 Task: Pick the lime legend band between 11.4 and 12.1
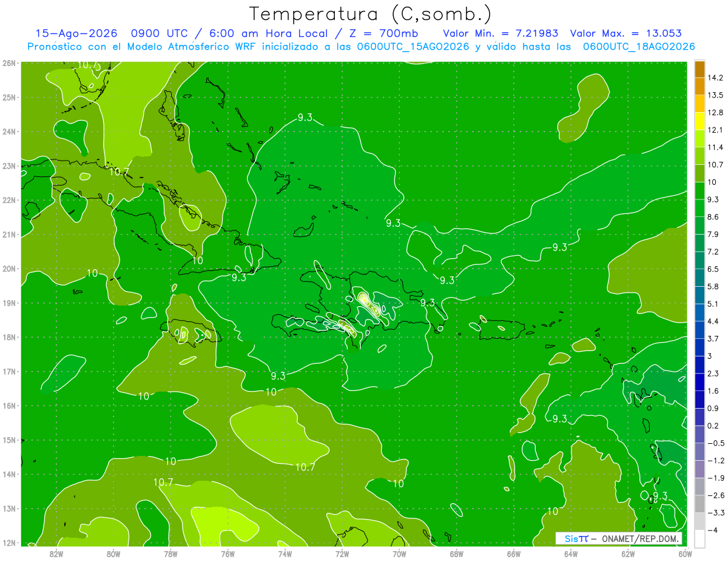click(x=699, y=138)
